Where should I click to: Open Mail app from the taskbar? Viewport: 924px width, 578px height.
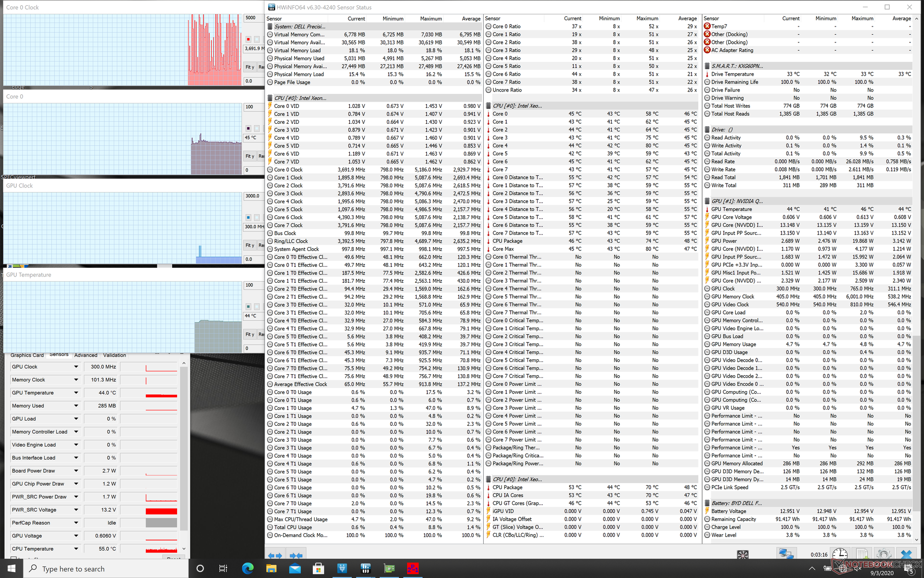(295, 568)
